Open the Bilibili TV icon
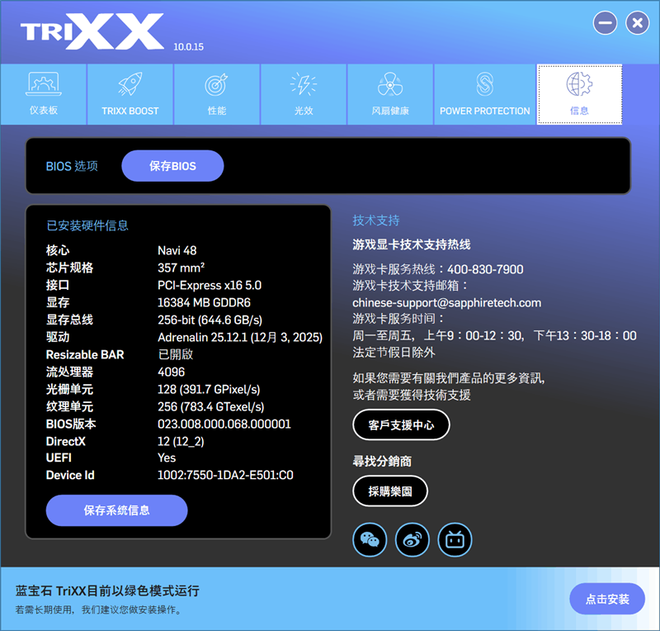Viewport: 660px width, 631px height. click(x=454, y=540)
